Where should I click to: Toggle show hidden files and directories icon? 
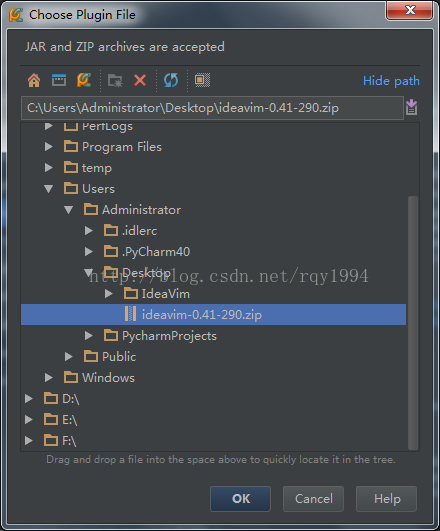coord(202,80)
